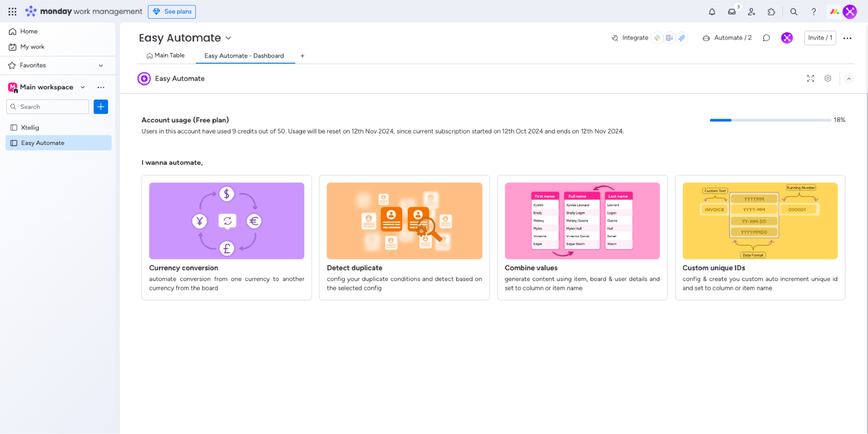Type in the workspace Search field

(x=52, y=107)
